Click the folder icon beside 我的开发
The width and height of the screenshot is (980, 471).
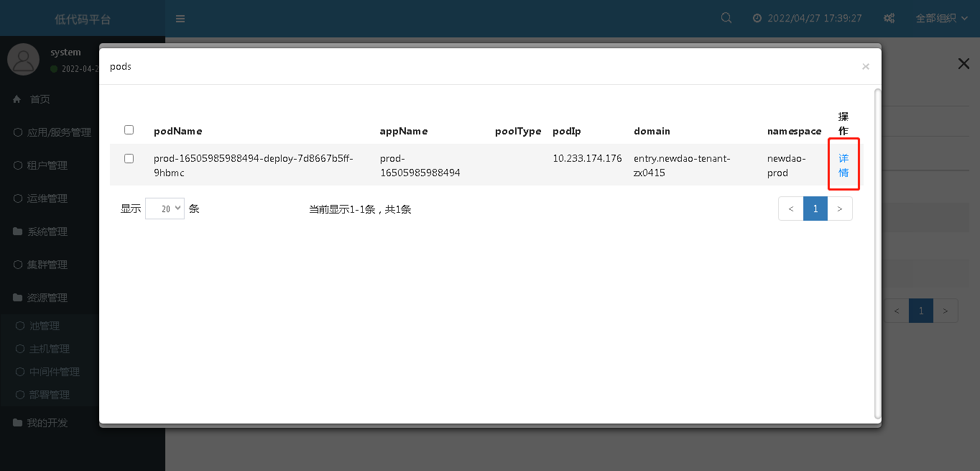(x=18, y=423)
